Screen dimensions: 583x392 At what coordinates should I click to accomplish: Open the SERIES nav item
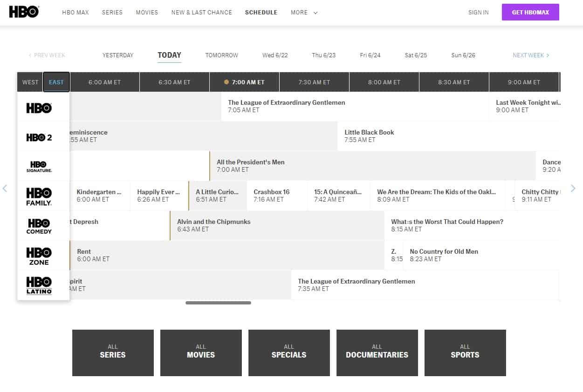pos(112,13)
